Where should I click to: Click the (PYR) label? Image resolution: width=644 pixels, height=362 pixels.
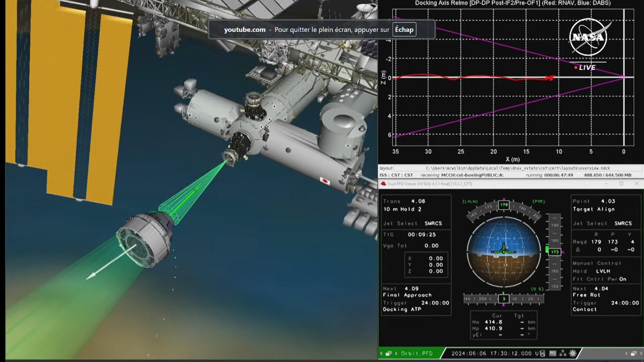(539, 202)
